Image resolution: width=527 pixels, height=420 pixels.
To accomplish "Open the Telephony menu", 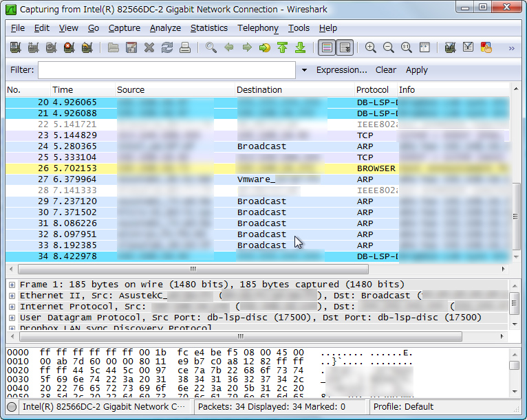I will pos(258,28).
